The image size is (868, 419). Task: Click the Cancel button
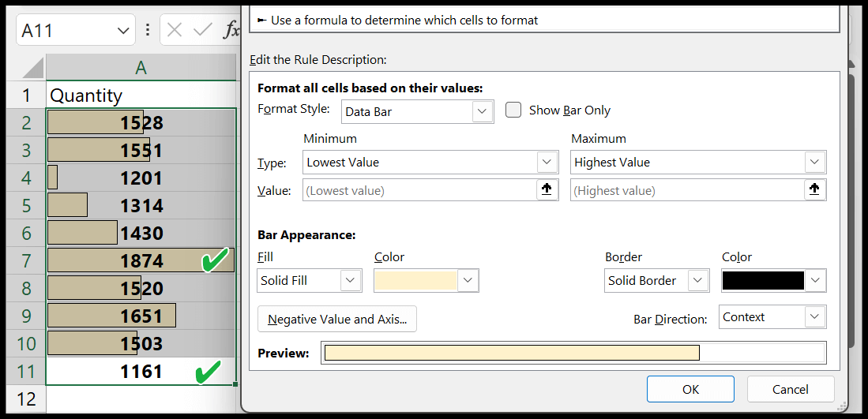(790, 389)
